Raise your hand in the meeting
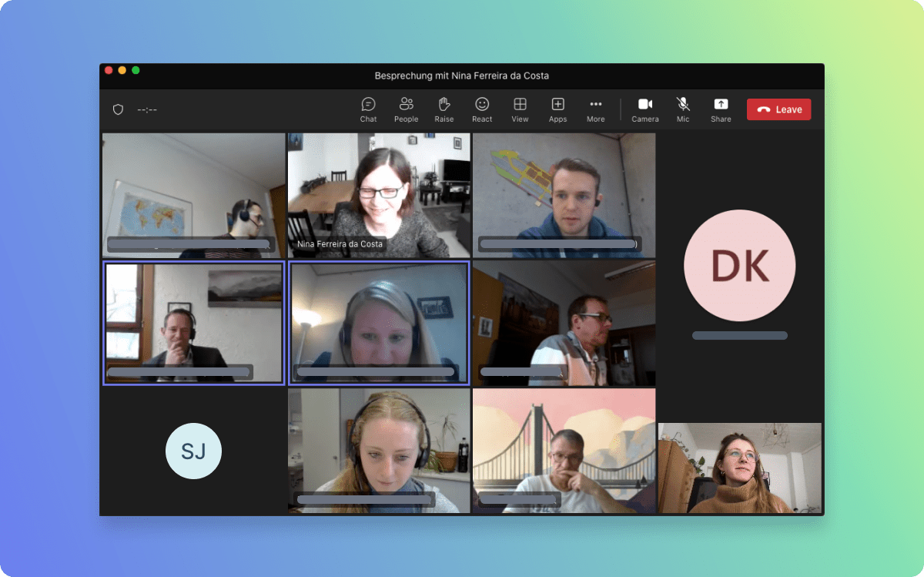Image resolution: width=924 pixels, height=577 pixels. pyautogui.click(x=444, y=109)
